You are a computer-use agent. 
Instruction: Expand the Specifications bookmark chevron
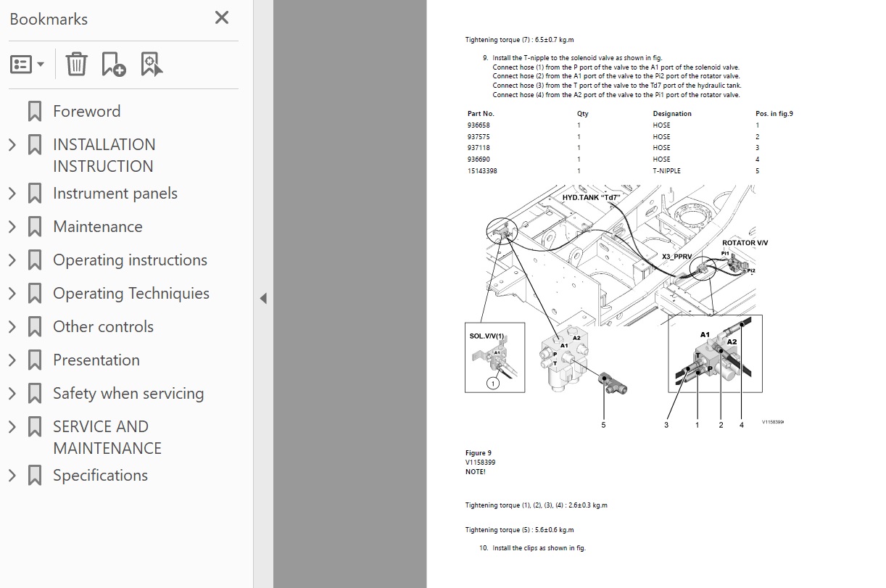(x=12, y=476)
